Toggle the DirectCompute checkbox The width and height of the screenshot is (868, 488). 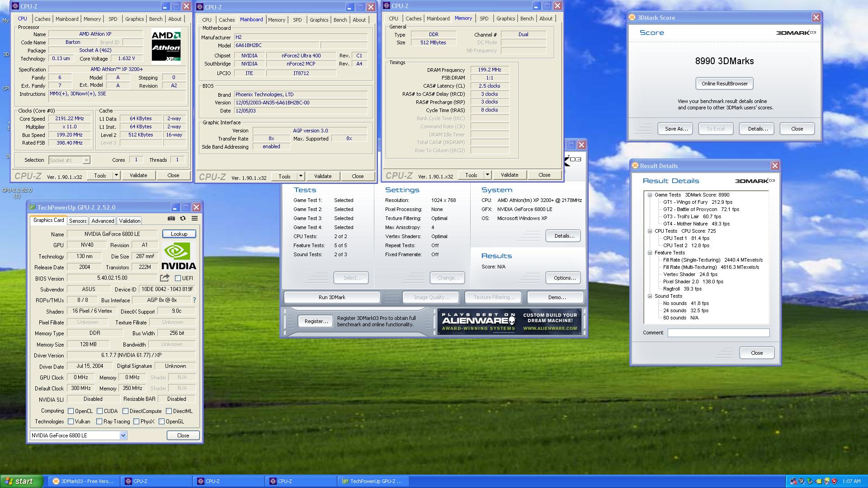click(x=125, y=411)
